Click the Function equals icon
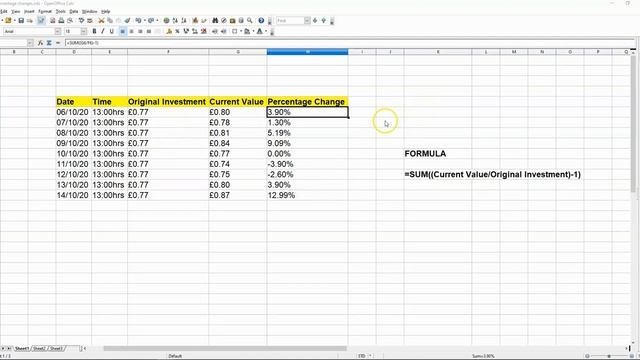 tap(58, 43)
